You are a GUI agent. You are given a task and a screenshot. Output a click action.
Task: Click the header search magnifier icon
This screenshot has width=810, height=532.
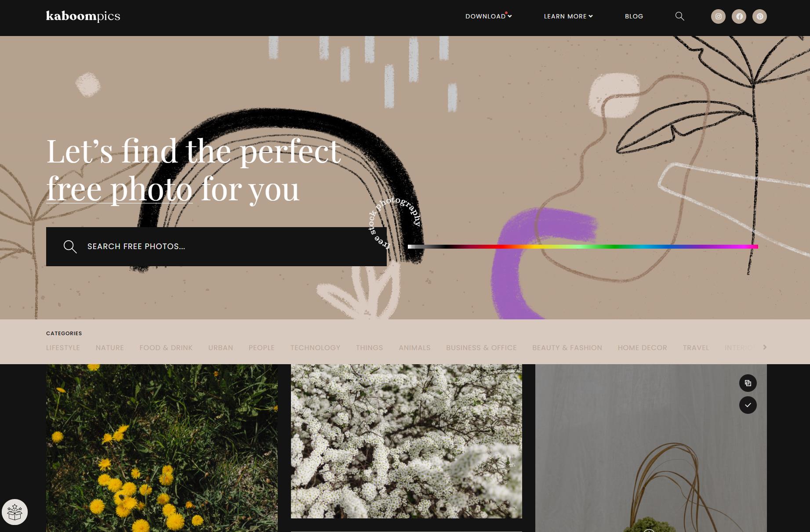(679, 16)
